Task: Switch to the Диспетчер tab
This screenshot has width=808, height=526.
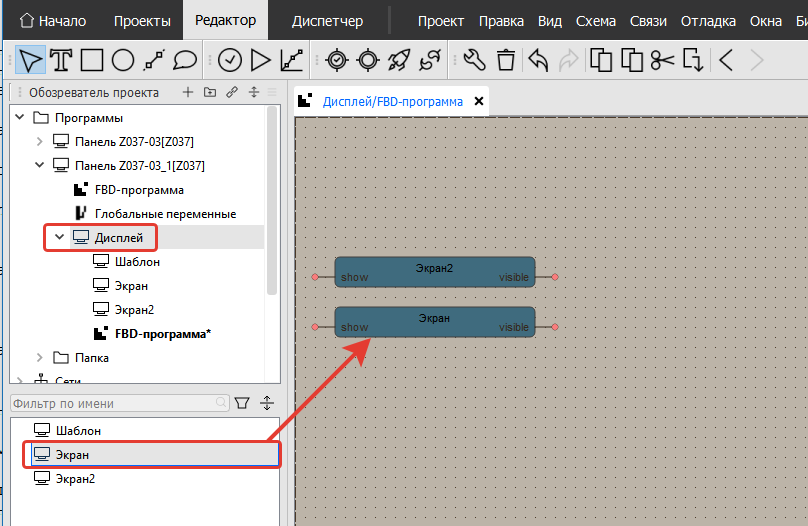Action: pyautogui.click(x=325, y=21)
